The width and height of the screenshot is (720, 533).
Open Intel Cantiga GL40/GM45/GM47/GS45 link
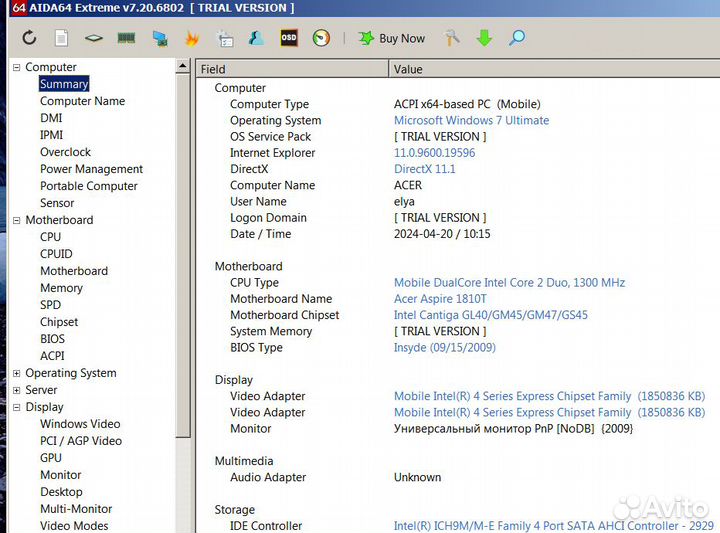click(x=490, y=315)
